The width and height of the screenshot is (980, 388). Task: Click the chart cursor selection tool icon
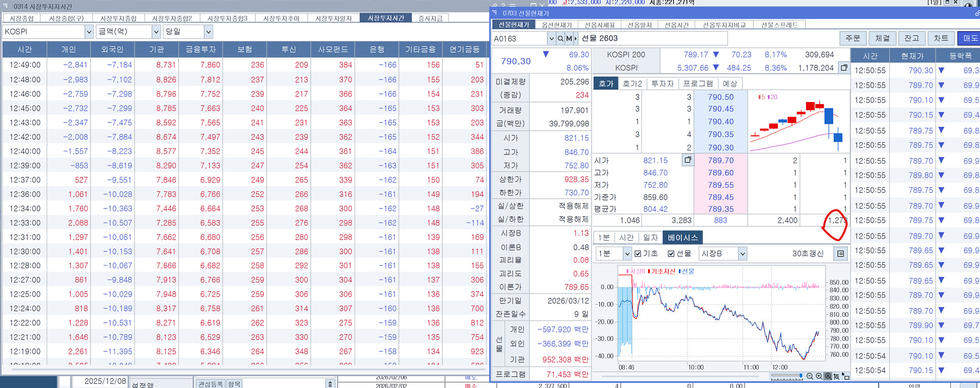click(x=846, y=376)
